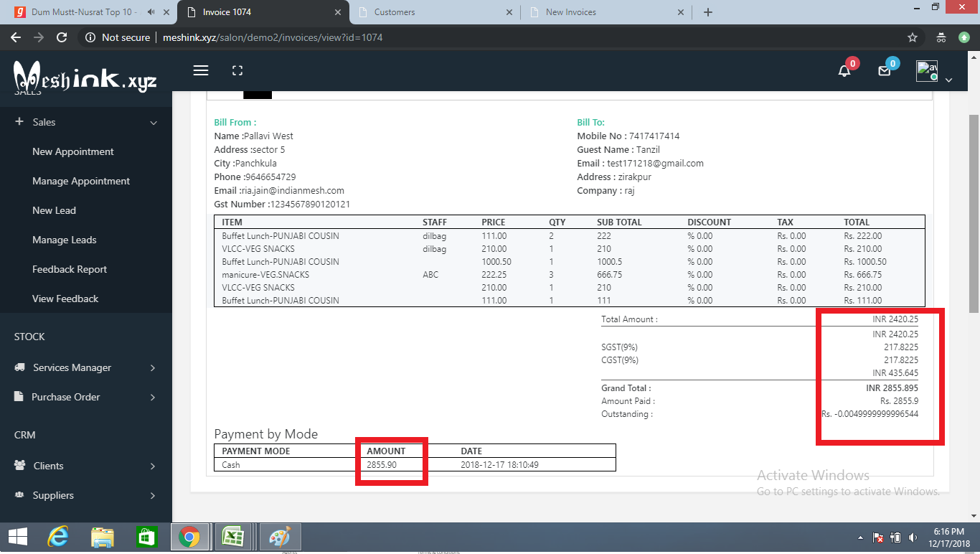Toggle fullscreen mode icon
The image size is (980, 554).
tap(237, 70)
